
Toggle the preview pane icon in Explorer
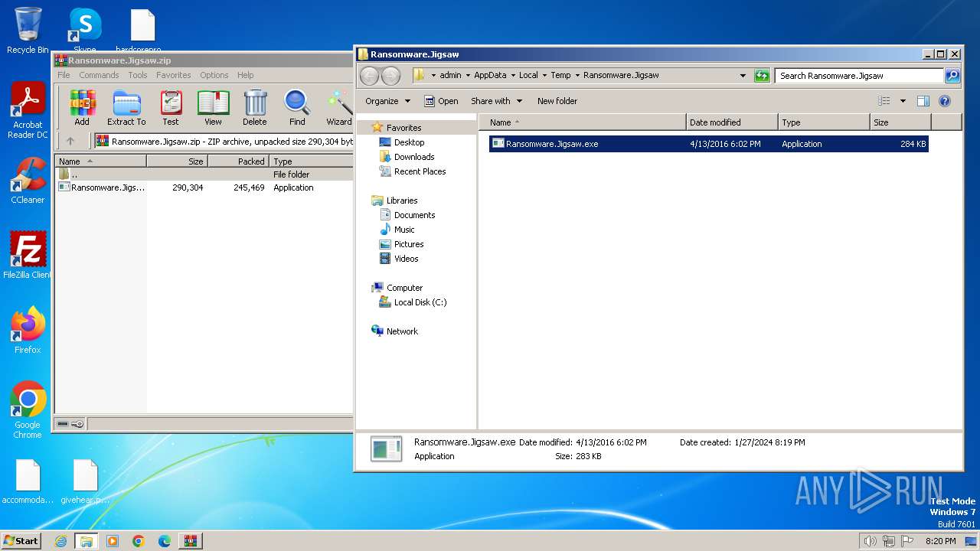pyautogui.click(x=923, y=101)
